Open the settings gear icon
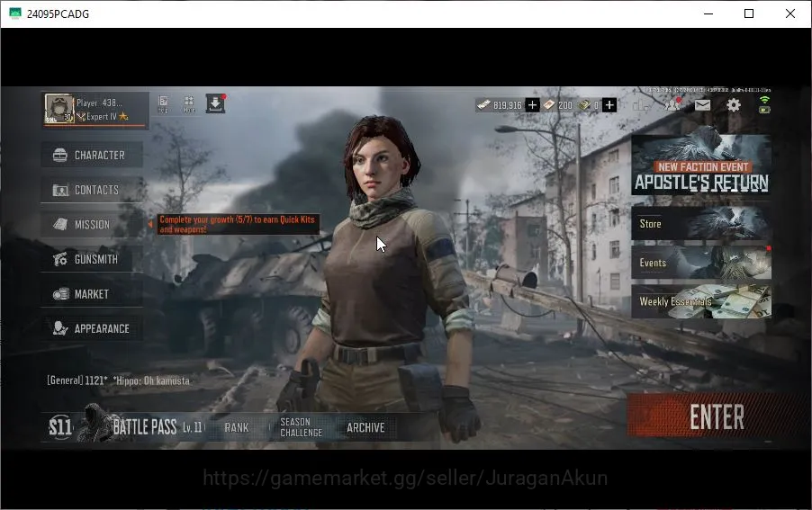 (734, 105)
